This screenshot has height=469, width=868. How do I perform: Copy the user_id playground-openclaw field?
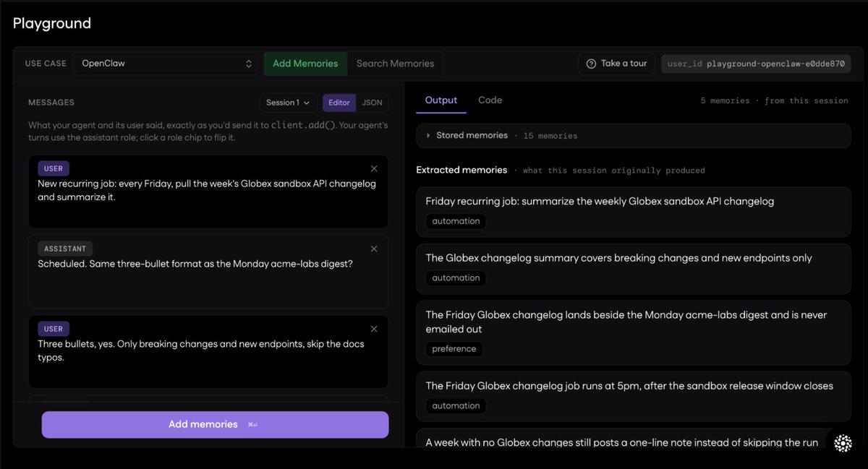(756, 64)
